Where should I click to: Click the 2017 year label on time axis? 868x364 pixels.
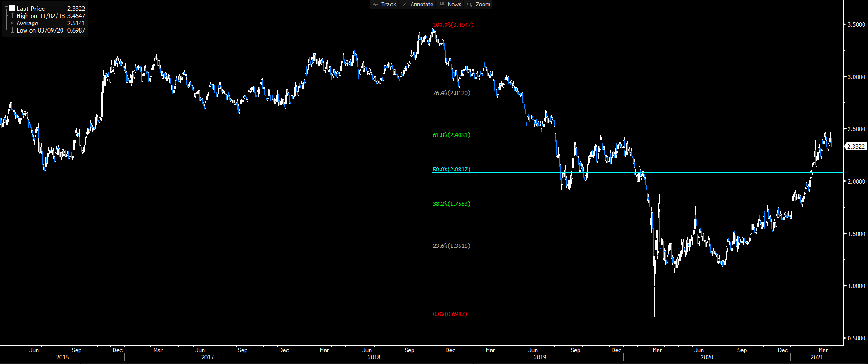(x=208, y=358)
